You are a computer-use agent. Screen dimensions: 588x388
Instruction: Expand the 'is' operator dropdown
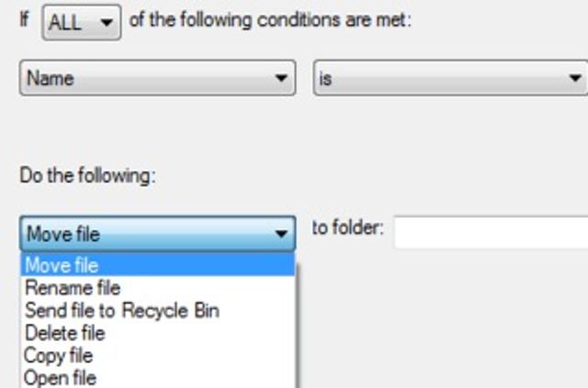[449, 79]
